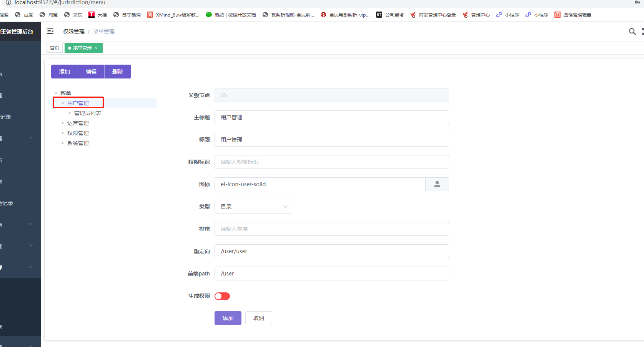Viewport: 644px width, 347px height.
Task: Close the 菜单管理 tab with its x icon
Action: [x=96, y=48]
